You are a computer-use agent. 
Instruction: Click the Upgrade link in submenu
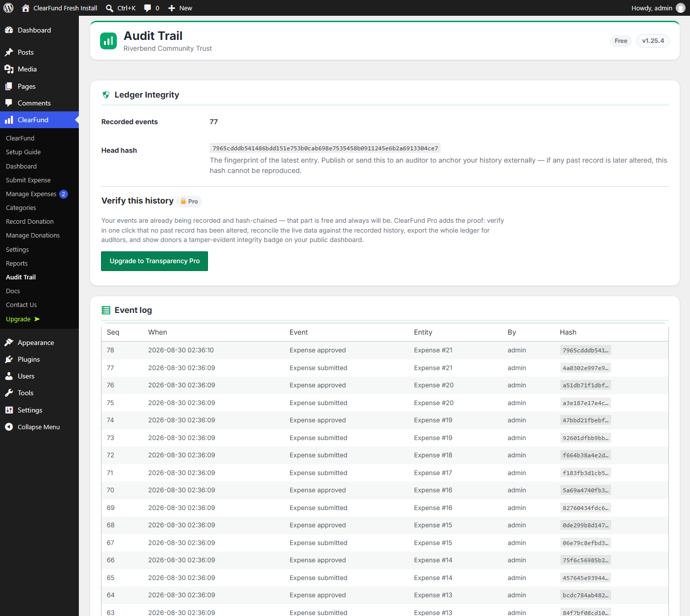18,319
